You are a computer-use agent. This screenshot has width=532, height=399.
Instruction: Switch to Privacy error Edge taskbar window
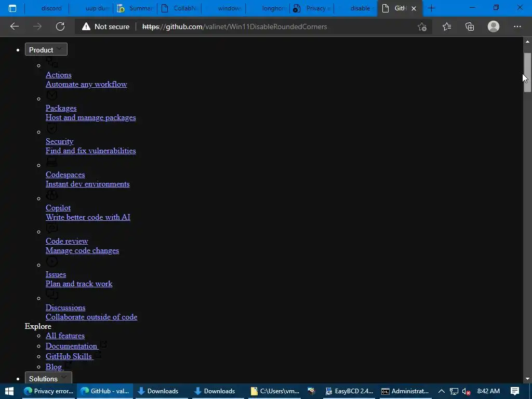[48, 391]
